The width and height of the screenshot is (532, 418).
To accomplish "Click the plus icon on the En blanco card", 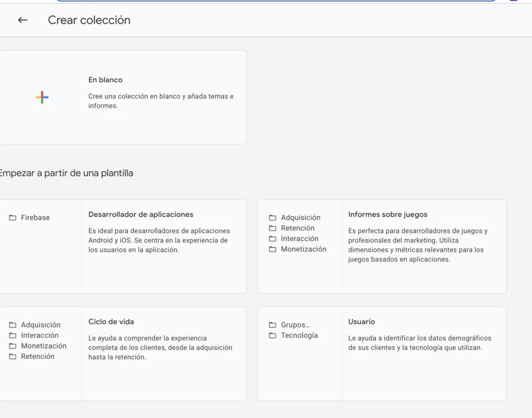I will click(x=42, y=97).
